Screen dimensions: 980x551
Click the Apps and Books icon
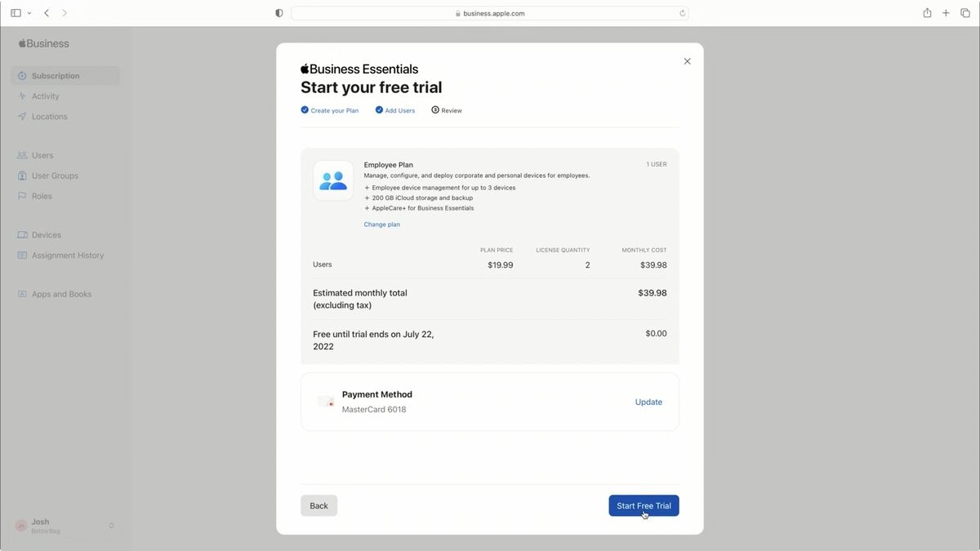[22, 294]
